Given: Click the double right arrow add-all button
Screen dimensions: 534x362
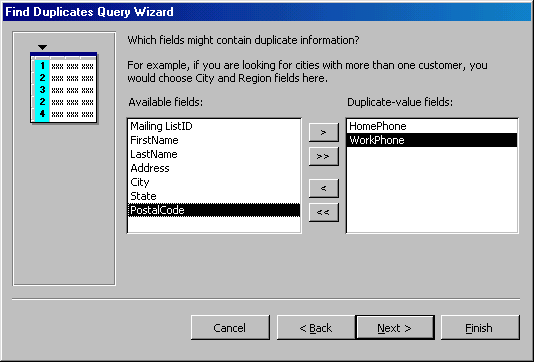Looking at the screenshot, I should pyautogui.click(x=324, y=156).
